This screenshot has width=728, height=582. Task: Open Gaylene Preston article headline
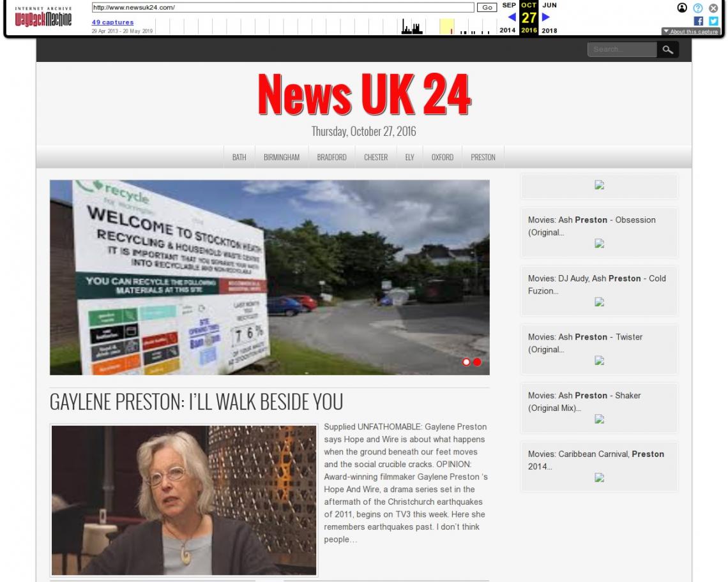pos(196,401)
